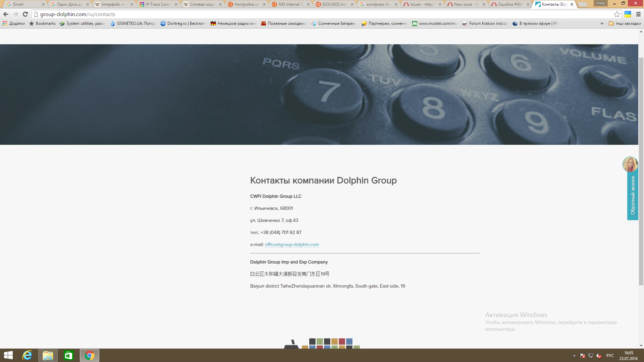
Task: Click the Windows Start button
Action: click(8, 355)
